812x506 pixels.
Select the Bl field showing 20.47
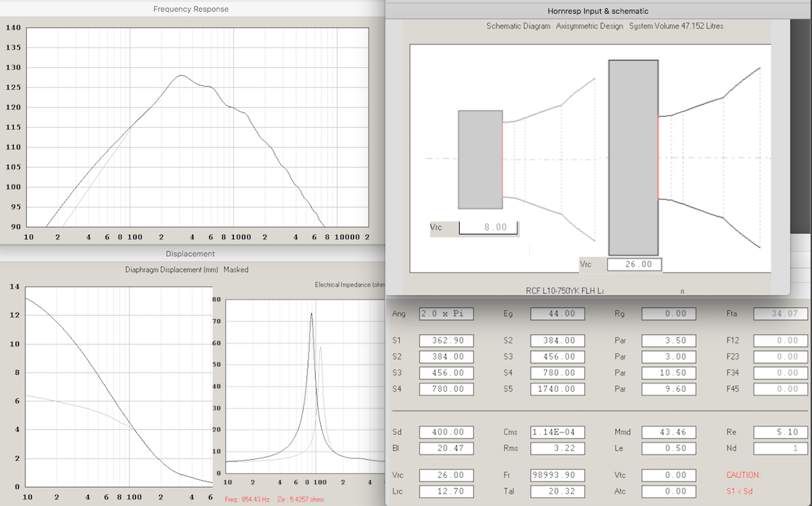(x=447, y=448)
